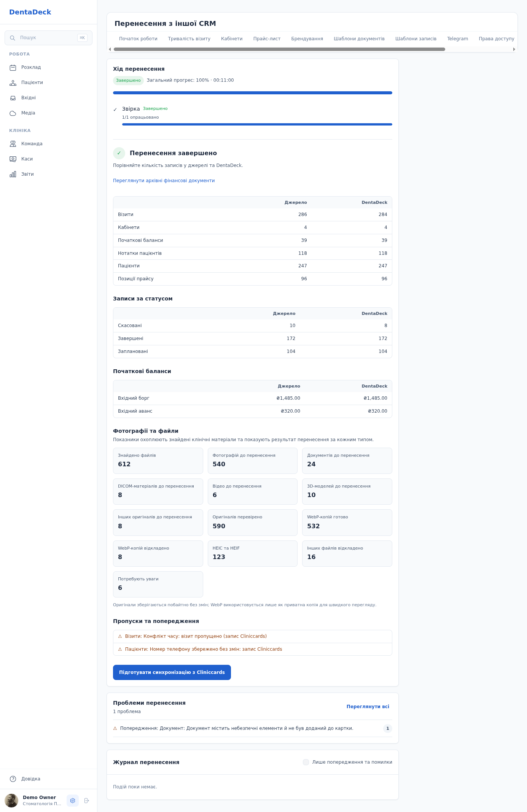Open the Брендування tab
527x812 pixels.
point(307,39)
